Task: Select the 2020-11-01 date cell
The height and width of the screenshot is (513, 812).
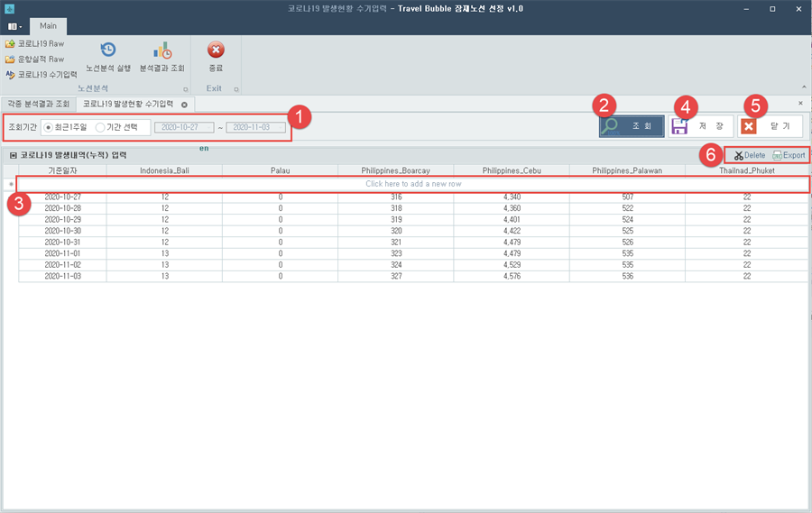Action: coord(62,253)
